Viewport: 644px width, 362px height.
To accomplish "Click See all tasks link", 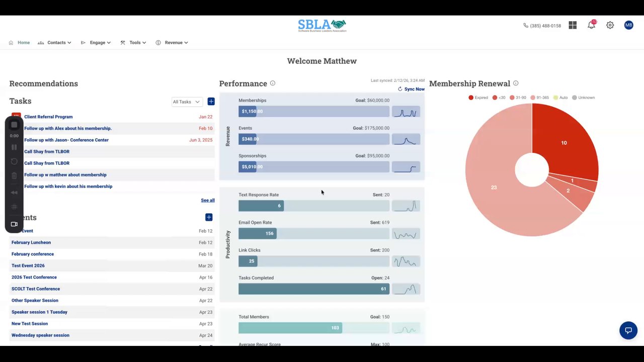I will click(208, 200).
